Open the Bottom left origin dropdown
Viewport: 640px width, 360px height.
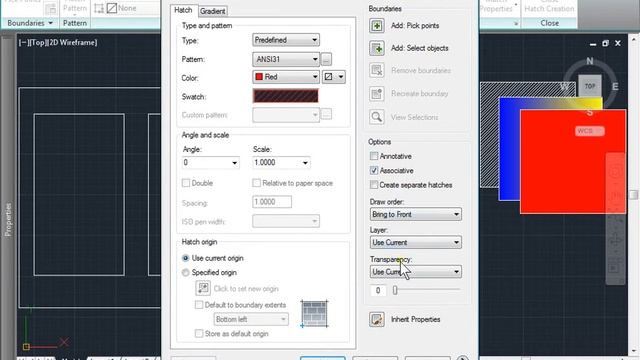251,319
